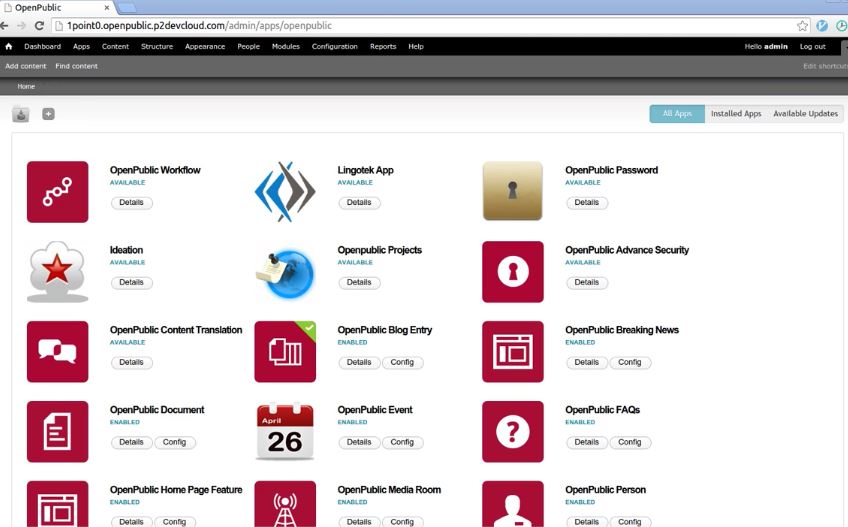Click the OpenPublic Breaking News icon
848x527 pixels.
click(513, 352)
